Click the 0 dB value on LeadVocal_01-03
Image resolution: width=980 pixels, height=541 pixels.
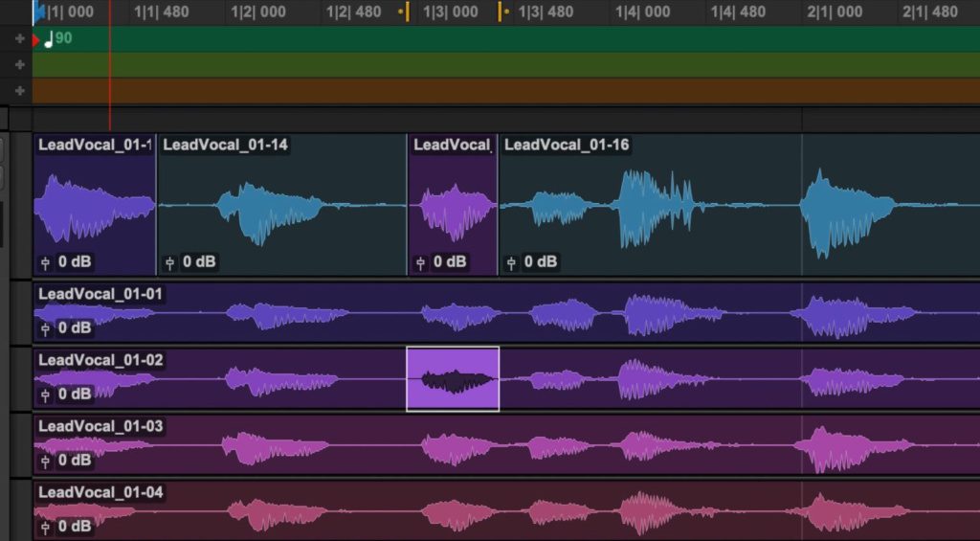pos(75,461)
